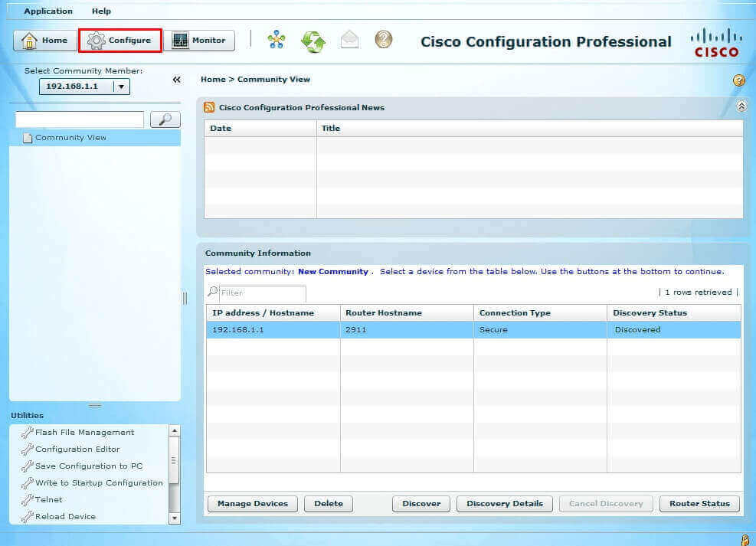Viewport: 756px width, 546px height.
Task: Click the Manage Community network icon
Action: click(x=277, y=40)
